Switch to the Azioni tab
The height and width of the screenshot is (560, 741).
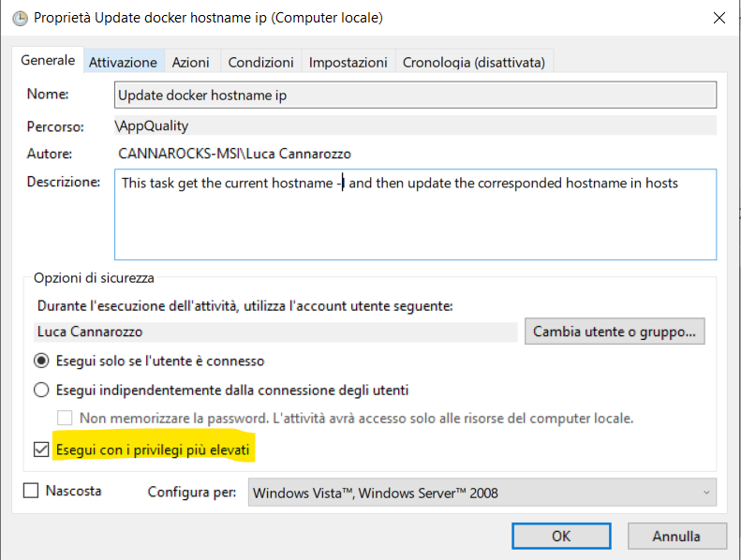coord(190,62)
